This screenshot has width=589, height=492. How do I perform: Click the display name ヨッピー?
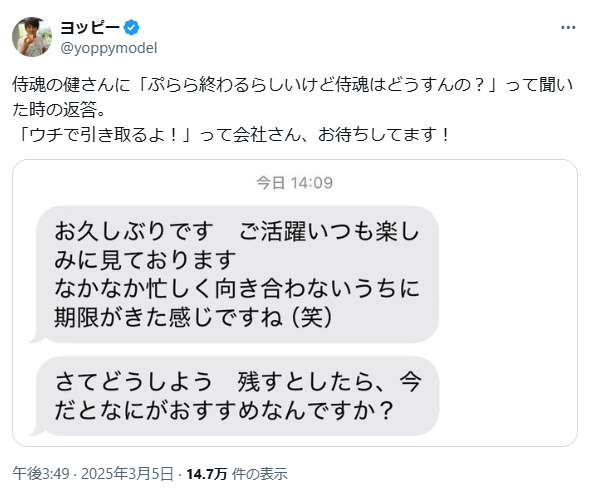(x=90, y=27)
